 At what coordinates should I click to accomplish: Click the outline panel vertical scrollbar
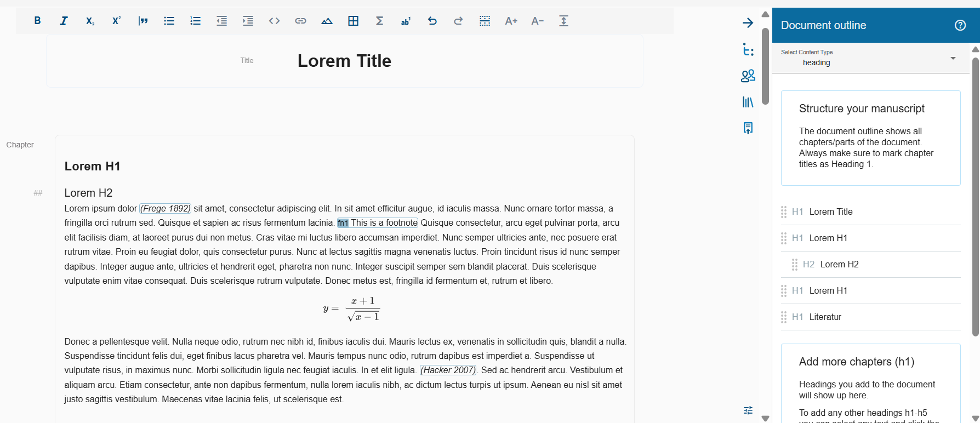(x=975, y=197)
